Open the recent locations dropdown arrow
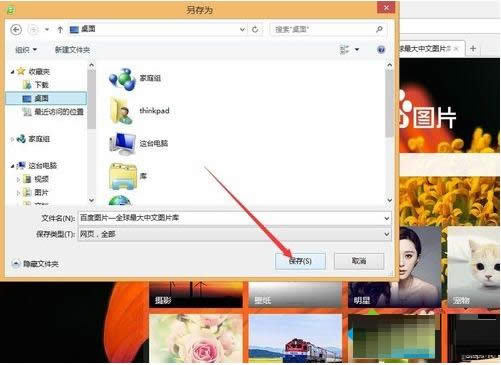The width and height of the screenshot is (501, 365). pos(47,30)
